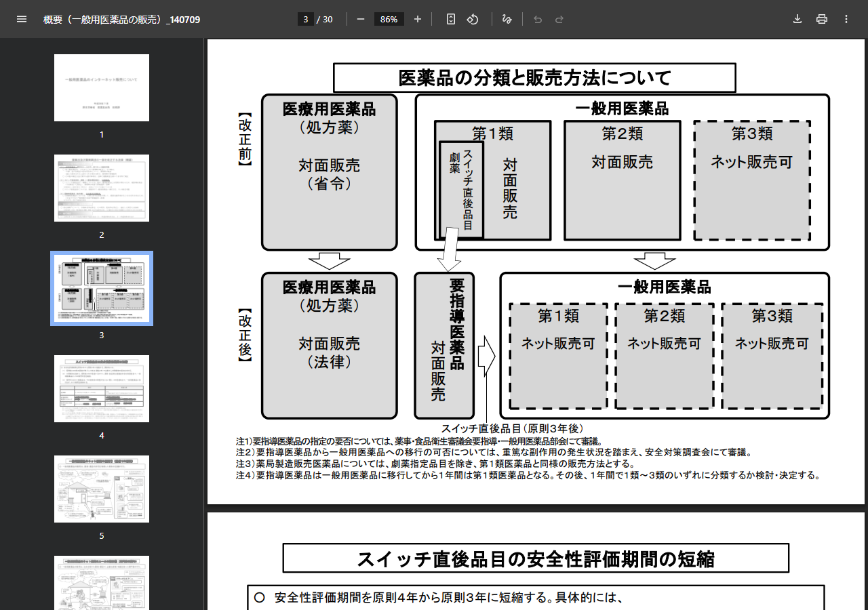This screenshot has width=868, height=610.
Task: Click the 注3) footnote line
Action: tap(435, 464)
